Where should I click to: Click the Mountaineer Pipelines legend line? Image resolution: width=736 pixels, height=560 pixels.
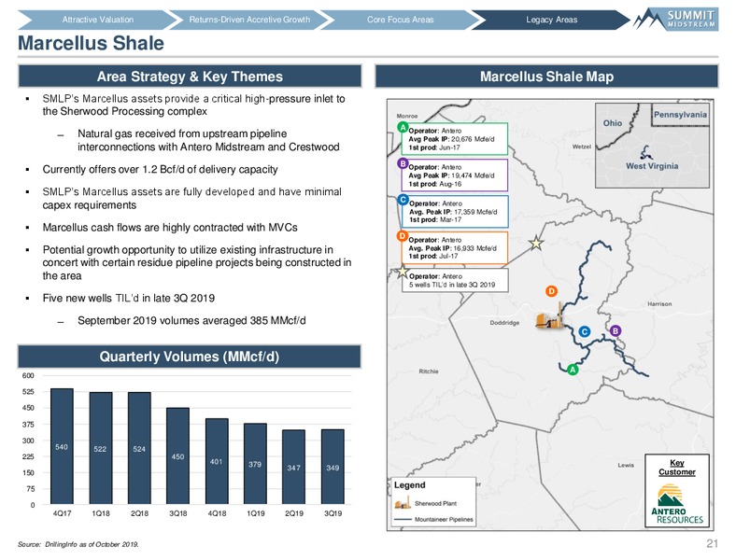(x=403, y=519)
